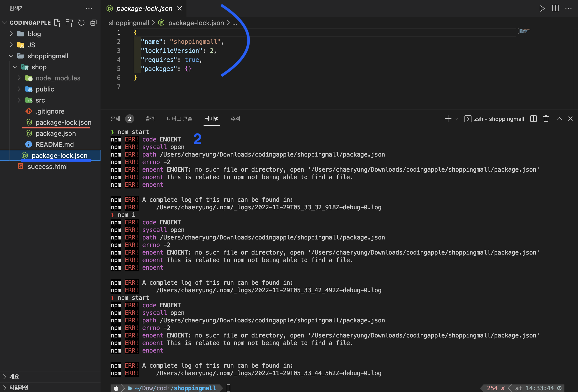The width and height of the screenshot is (578, 392).
Task: Open editor more actions ellipsis menu
Action: (568, 8)
